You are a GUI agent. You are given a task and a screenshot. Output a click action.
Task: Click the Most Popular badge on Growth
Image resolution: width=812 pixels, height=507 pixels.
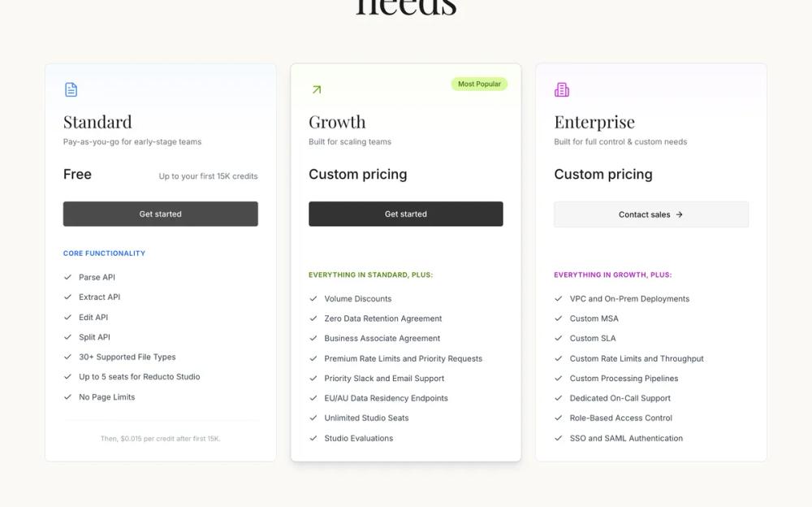coord(479,84)
